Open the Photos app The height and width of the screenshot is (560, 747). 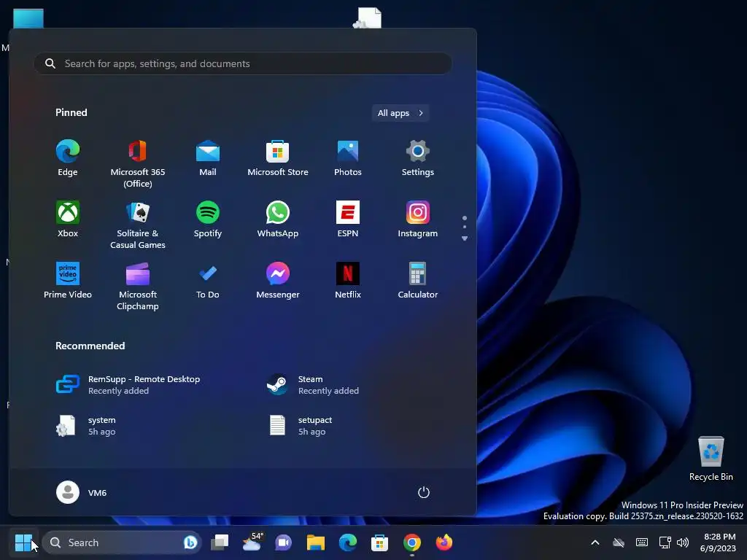click(348, 158)
